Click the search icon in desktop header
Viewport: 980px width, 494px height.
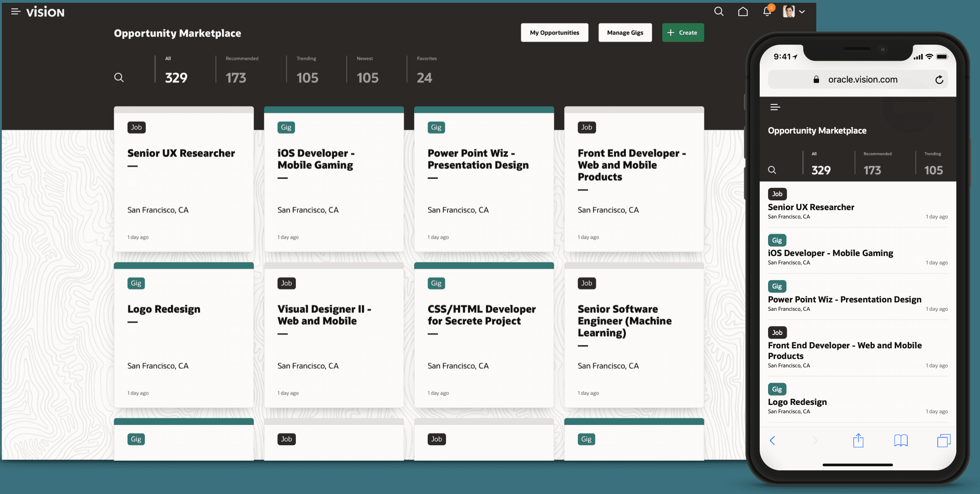tap(719, 12)
